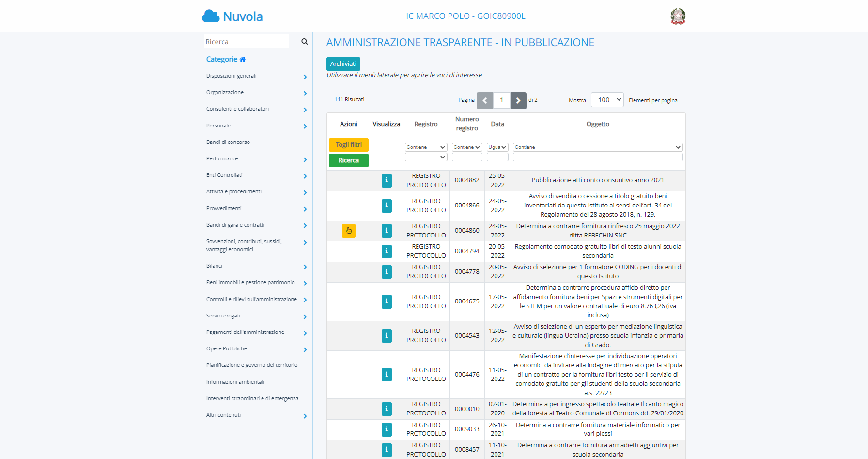Open Bandi di concorso category
Screen dimensions: 868x459
click(228, 142)
